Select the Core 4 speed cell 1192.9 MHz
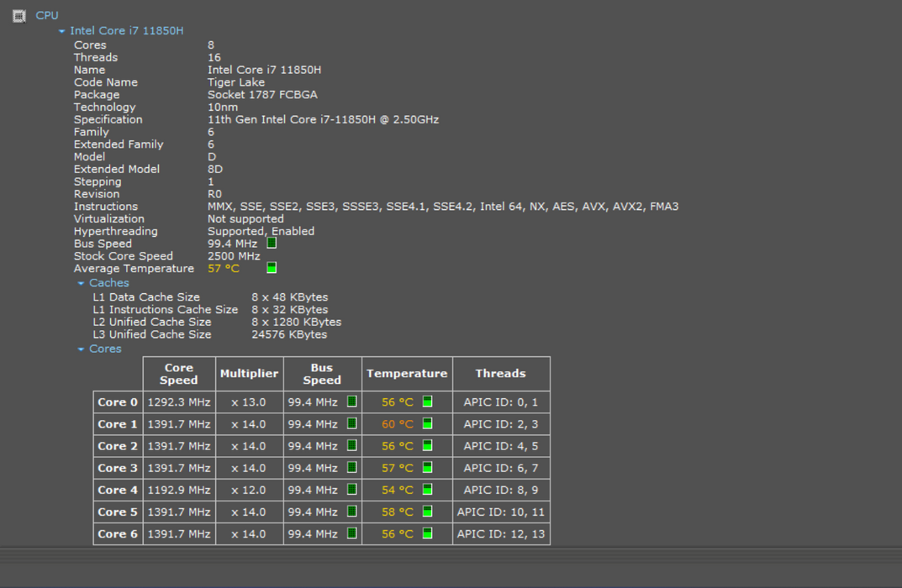 coord(179,491)
